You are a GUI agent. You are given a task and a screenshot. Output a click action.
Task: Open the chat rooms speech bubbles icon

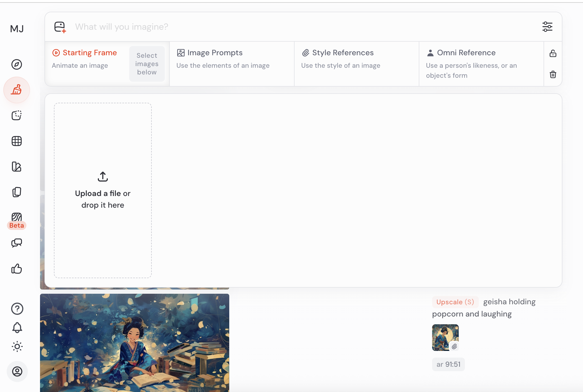tap(17, 243)
